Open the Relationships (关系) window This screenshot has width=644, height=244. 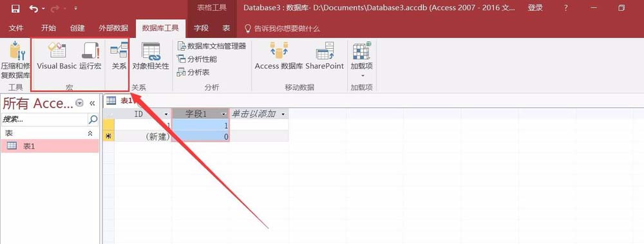(119, 56)
